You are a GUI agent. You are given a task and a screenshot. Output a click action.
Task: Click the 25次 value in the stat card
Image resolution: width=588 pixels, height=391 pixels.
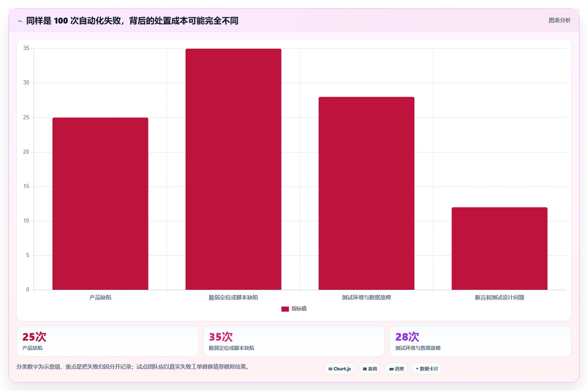(34, 337)
